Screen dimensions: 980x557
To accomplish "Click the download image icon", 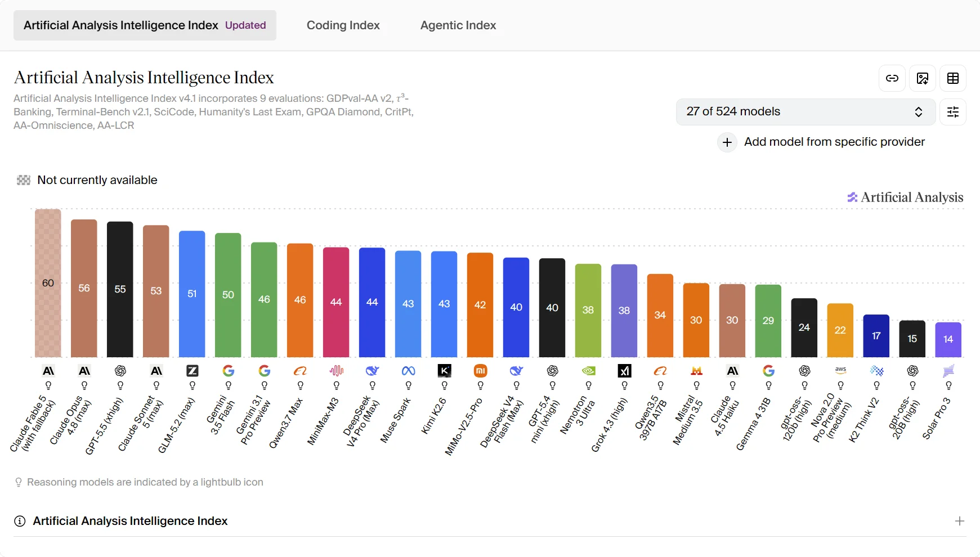I will pyautogui.click(x=923, y=78).
